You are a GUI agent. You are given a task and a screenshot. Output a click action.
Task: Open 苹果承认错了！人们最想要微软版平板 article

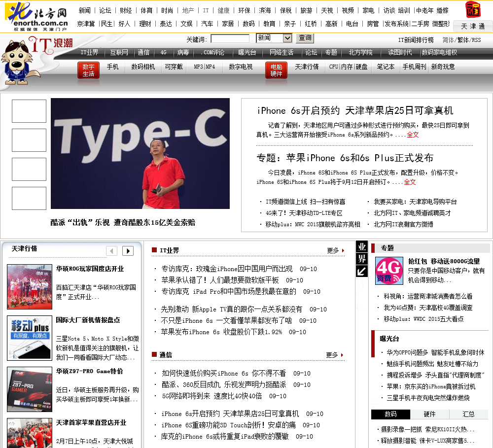[220, 280]
